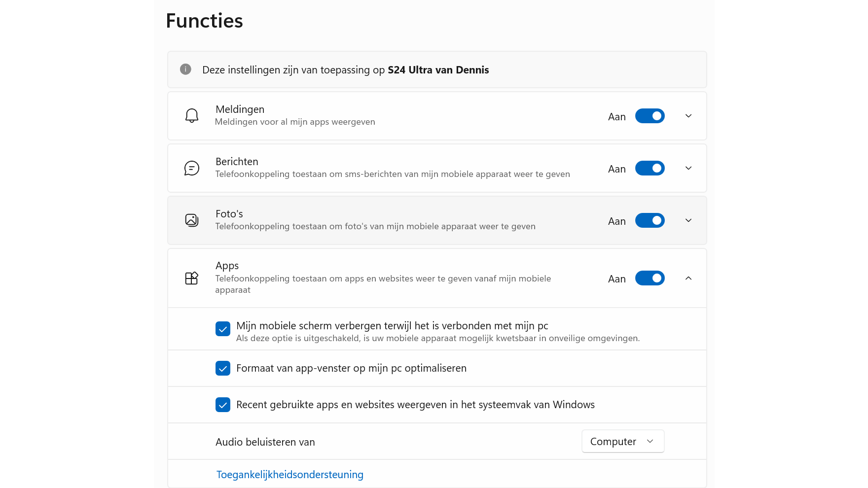Disable the Berichten toggle switch
868x488 pixels.
pos(650,168)
